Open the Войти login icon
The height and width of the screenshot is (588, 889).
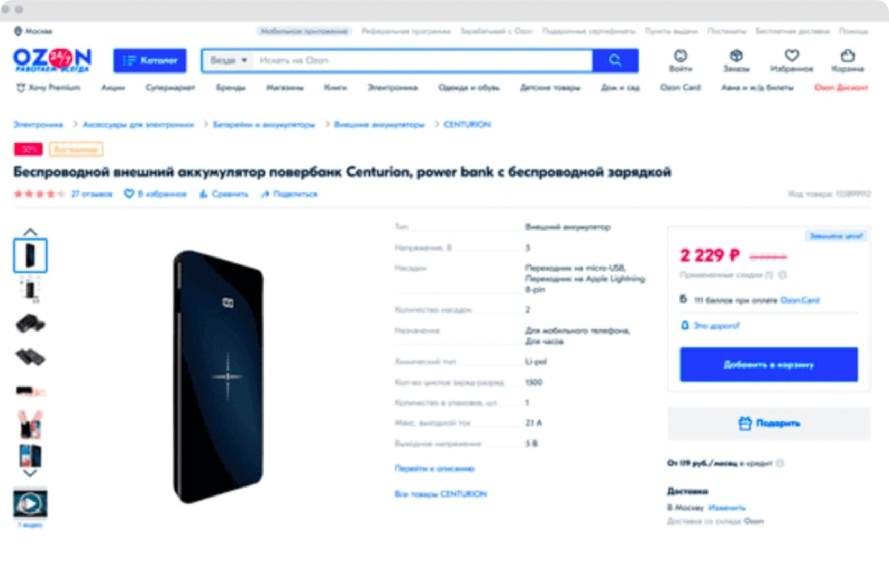681,56
